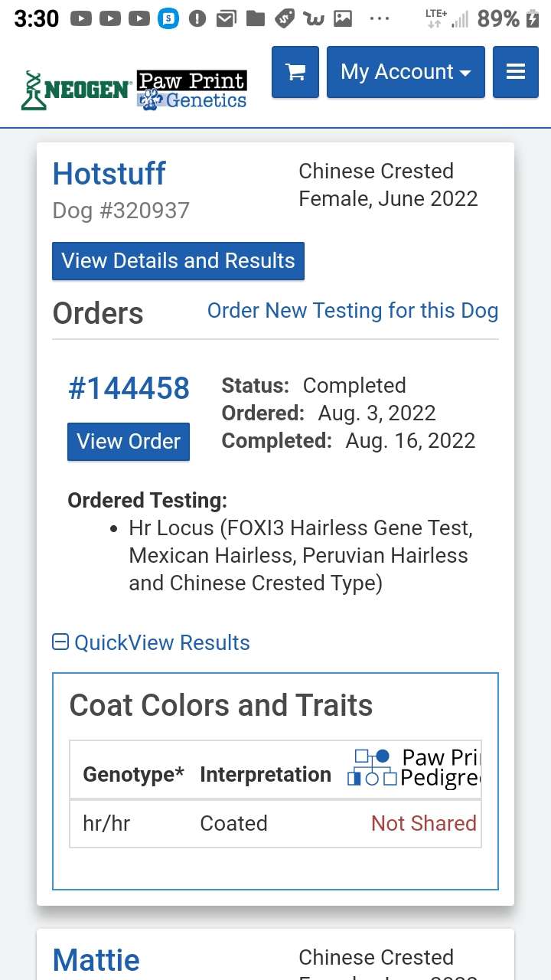Open the Mattie dog profile link
551x980 pixels.
coord(96,960)
